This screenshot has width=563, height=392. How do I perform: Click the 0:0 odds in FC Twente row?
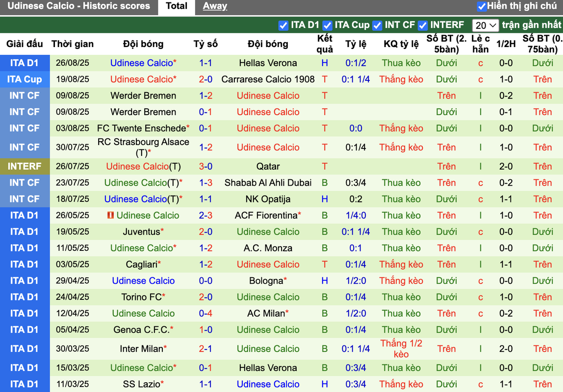(x=356, y=128)
